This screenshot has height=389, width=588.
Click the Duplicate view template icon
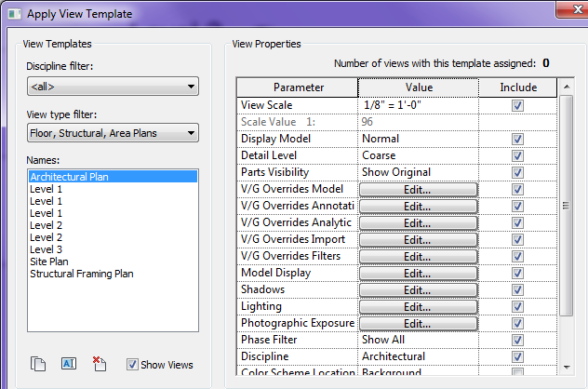[38, 364]
